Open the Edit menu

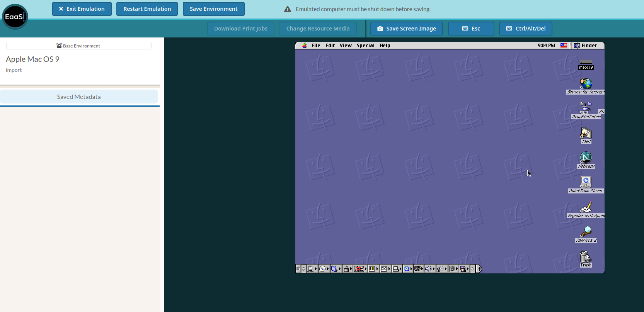[x=330, y=45]
